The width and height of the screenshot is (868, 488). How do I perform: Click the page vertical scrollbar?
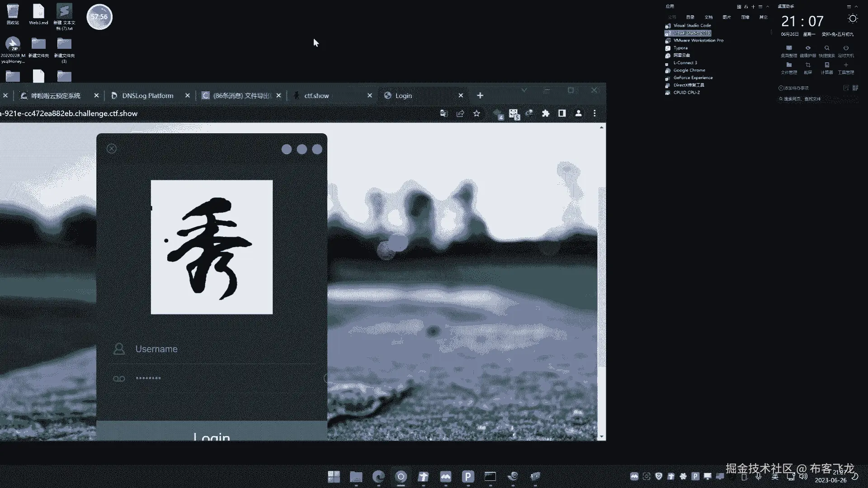(x=601, y=271)
